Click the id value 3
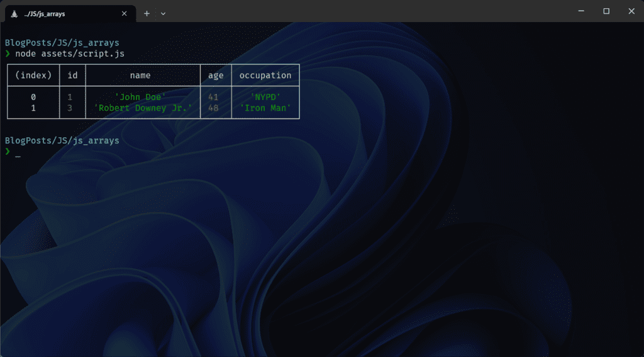The width and height of the screenshot is (644, 357). coord(70,108)
